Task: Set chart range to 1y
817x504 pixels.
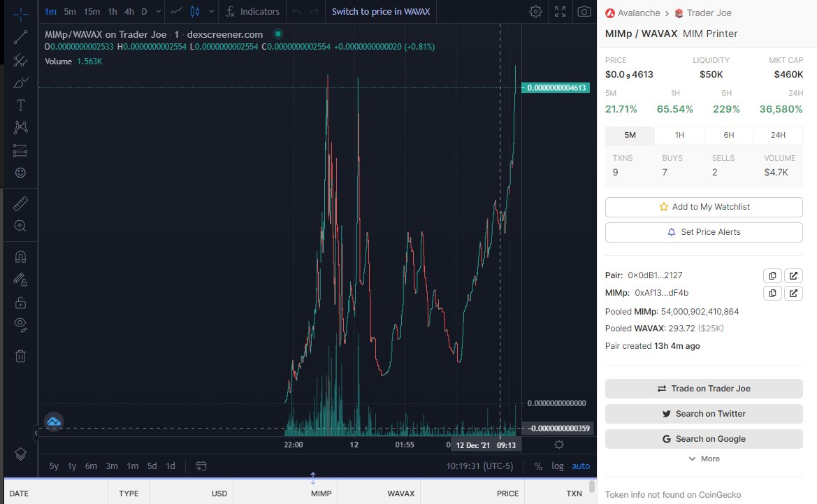Action: pyautogui.click(x=72, y=466)
